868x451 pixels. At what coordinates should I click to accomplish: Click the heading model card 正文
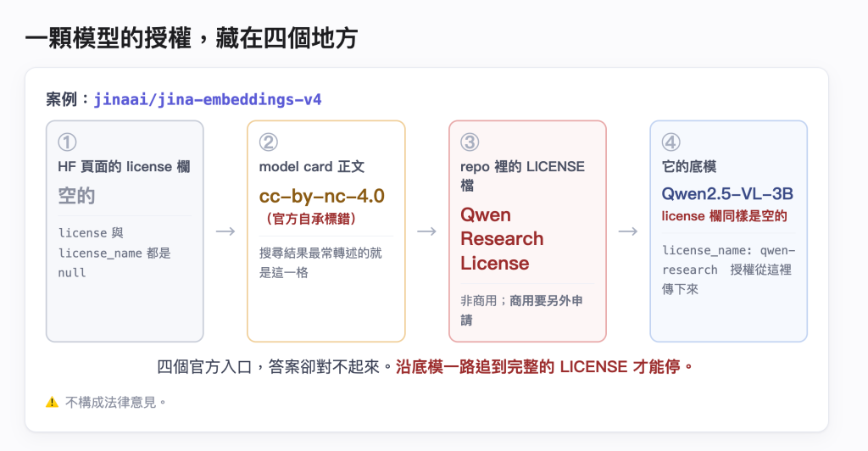pos(312,166)
